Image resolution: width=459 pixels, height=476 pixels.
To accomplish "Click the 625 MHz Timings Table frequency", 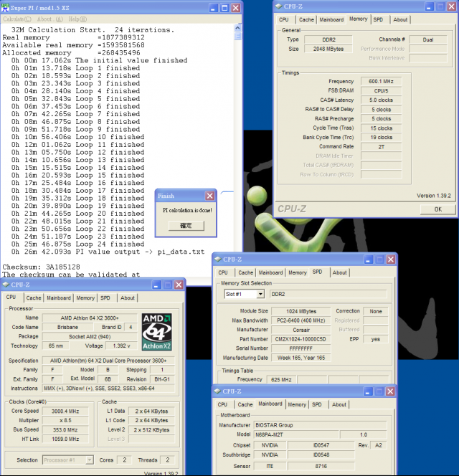I will pos(281,379).
